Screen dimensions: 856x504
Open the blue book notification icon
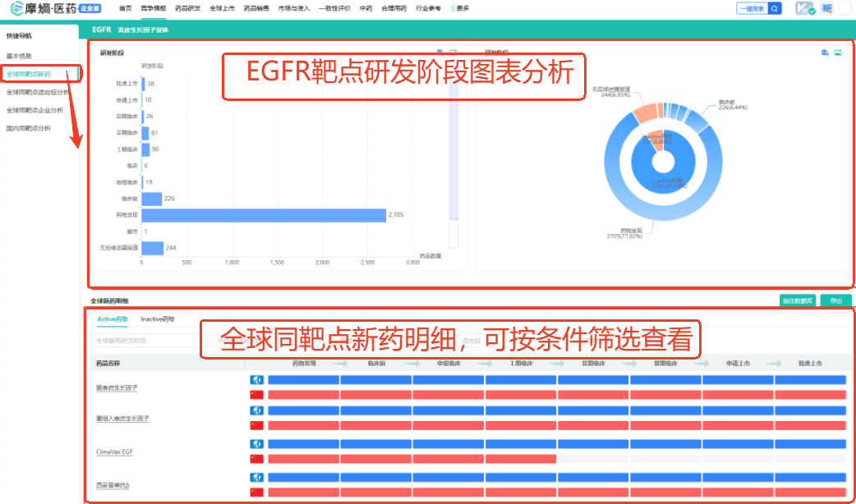827,8
